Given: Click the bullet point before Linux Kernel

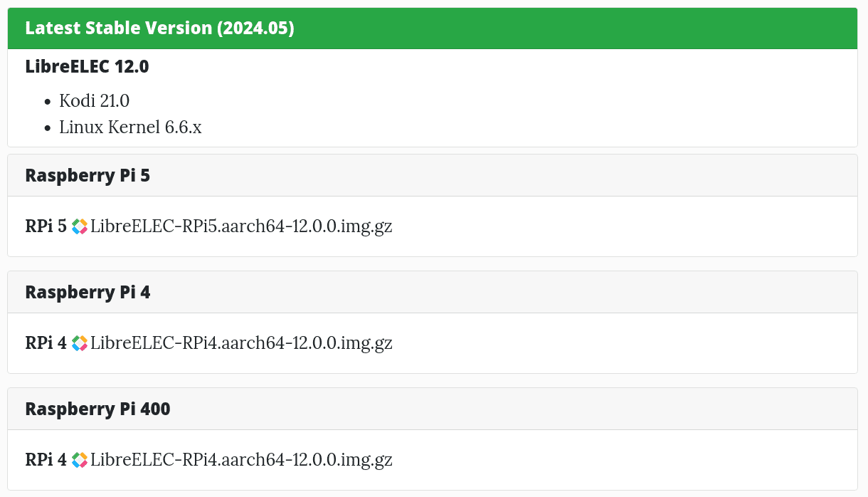Looking at the screenshot, I should point(48,128).
